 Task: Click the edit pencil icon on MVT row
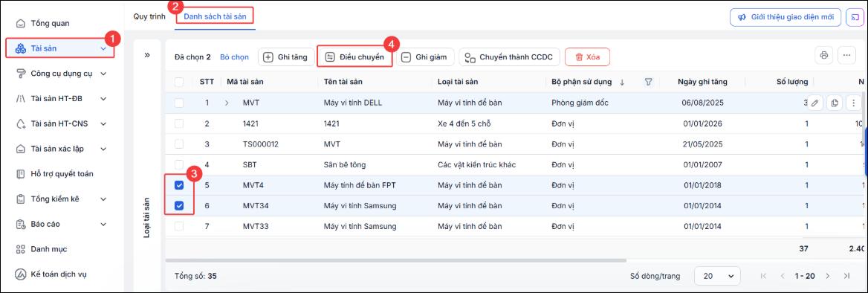[814, 103]
